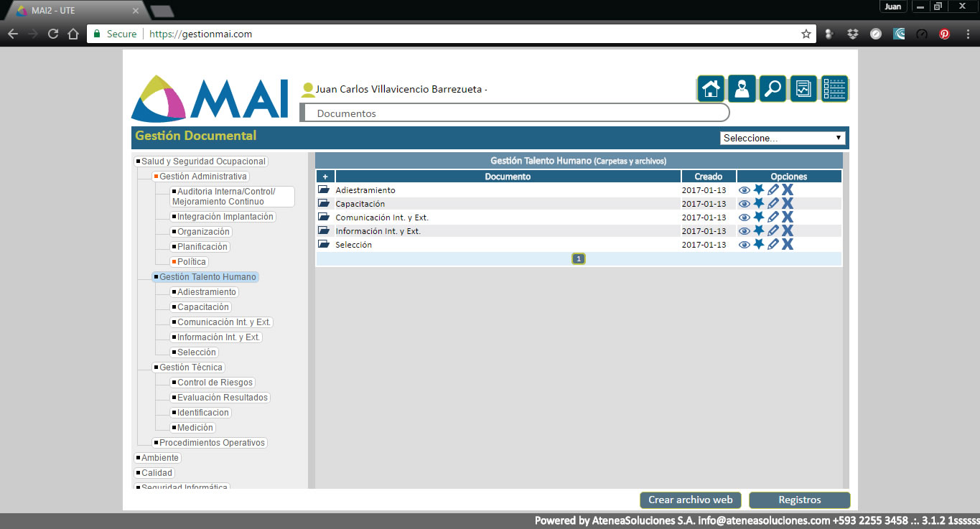Click Comunicación Int. y Ext. document name
The image size is (980, 529).
(382, 217)
